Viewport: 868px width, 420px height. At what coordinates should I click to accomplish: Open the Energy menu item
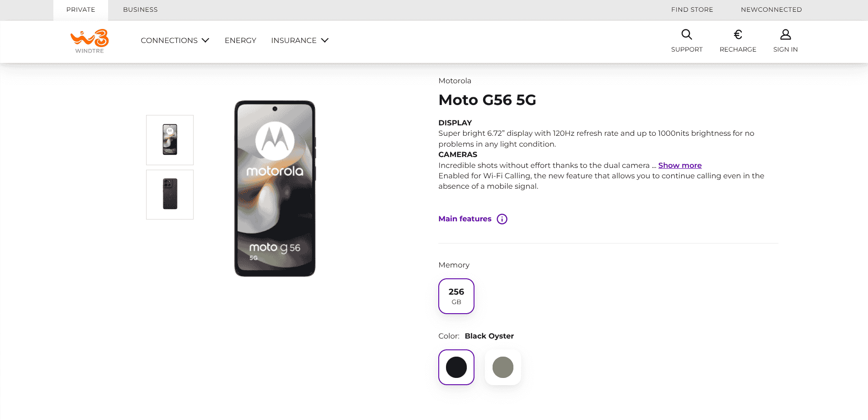pyautogui.click(x=240, y=40)
